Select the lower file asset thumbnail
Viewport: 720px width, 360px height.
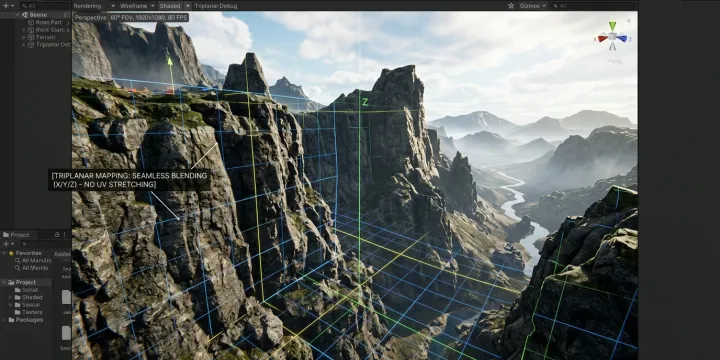(66, 333)
